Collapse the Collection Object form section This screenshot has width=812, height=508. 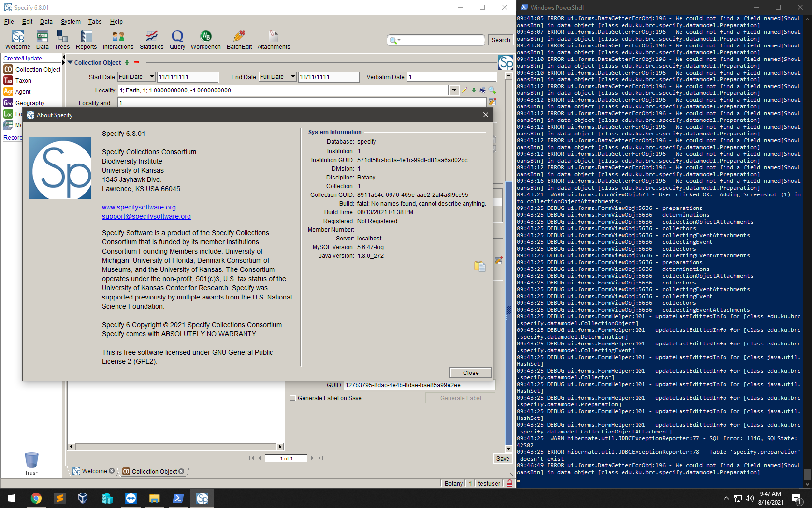click(x=71, y=62)
